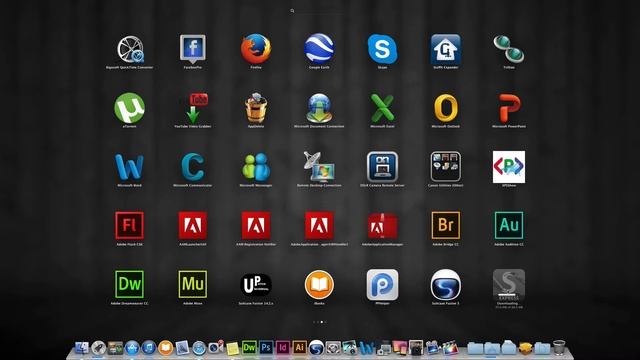Image resolution: width=640 pixels, height=360 pixels.
Task: Launch Microsoft PowerPoint
Action: [x=509, y=108]
